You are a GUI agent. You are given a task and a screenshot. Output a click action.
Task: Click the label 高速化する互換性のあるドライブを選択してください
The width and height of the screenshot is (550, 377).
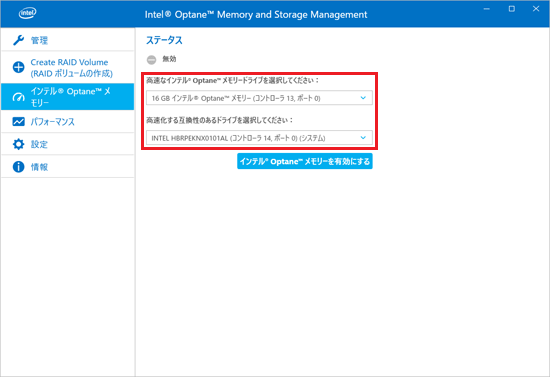tap(220, 120)
